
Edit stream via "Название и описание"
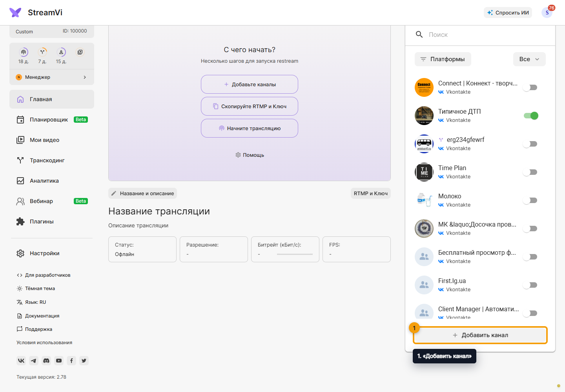point(143,193)
